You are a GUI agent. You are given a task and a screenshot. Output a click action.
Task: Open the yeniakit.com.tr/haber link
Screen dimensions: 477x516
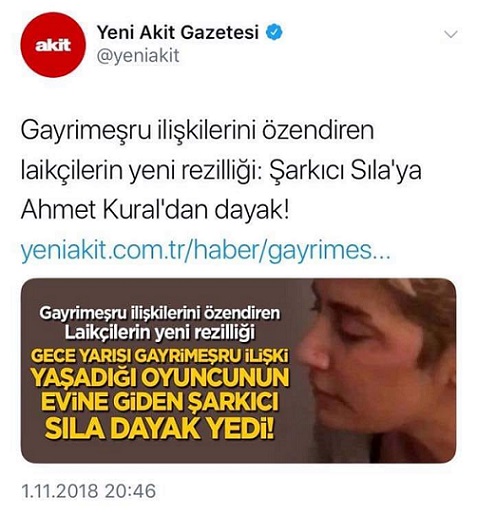[206, 251]
